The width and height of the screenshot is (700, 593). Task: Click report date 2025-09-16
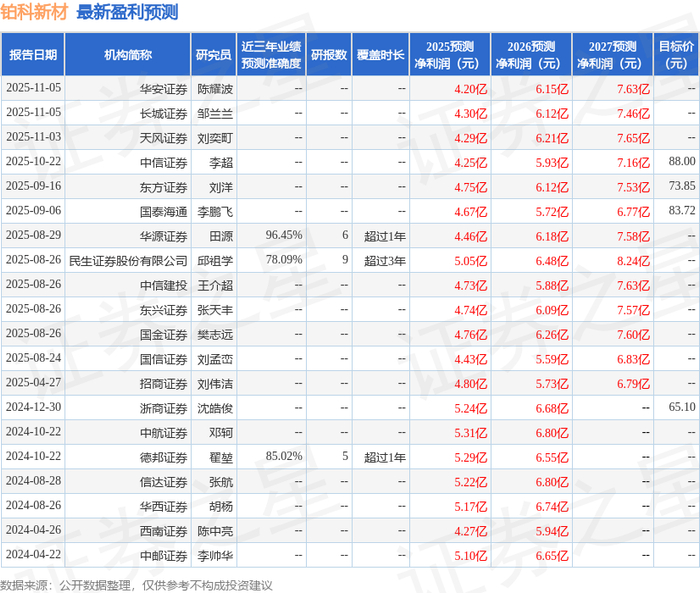33,186
